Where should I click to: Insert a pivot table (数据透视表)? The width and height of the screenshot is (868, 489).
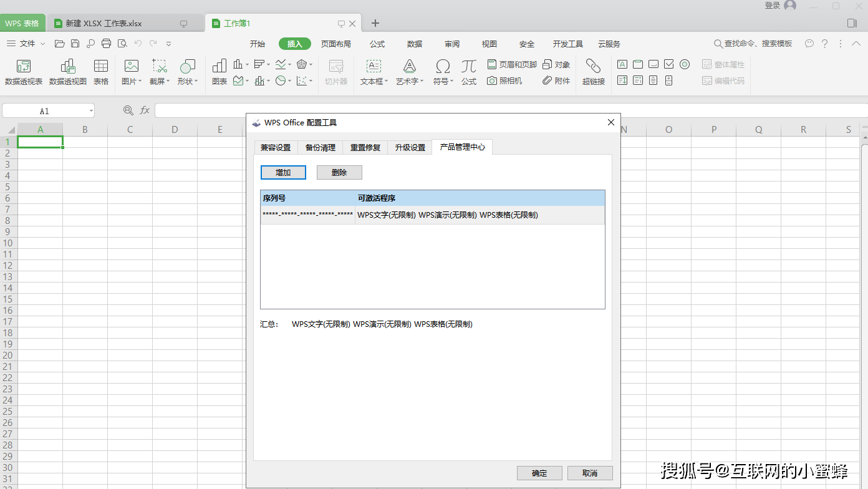tap(24, 72)
